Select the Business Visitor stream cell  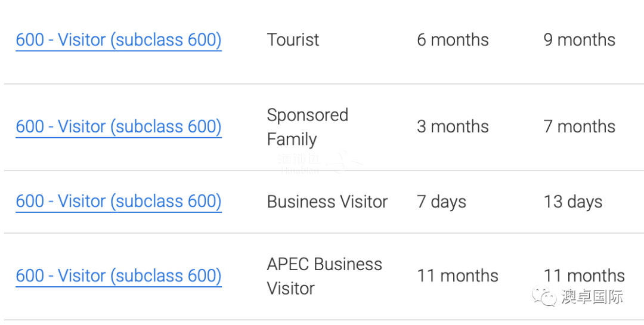point(327,202)
